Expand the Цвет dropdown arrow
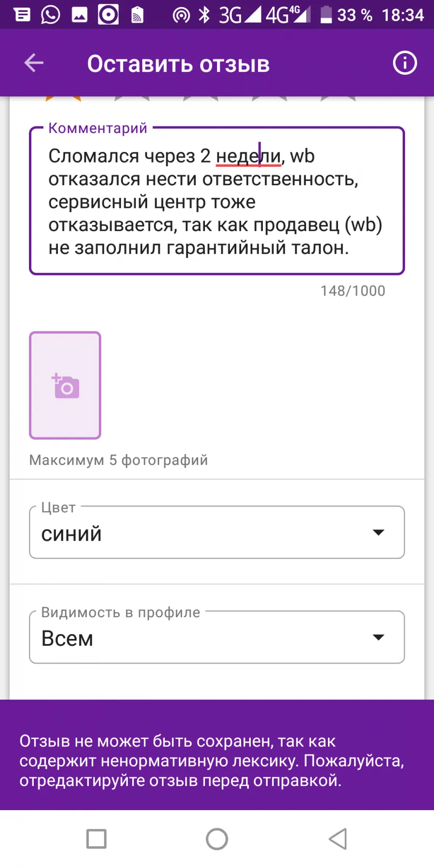 [x=379, y=532]
